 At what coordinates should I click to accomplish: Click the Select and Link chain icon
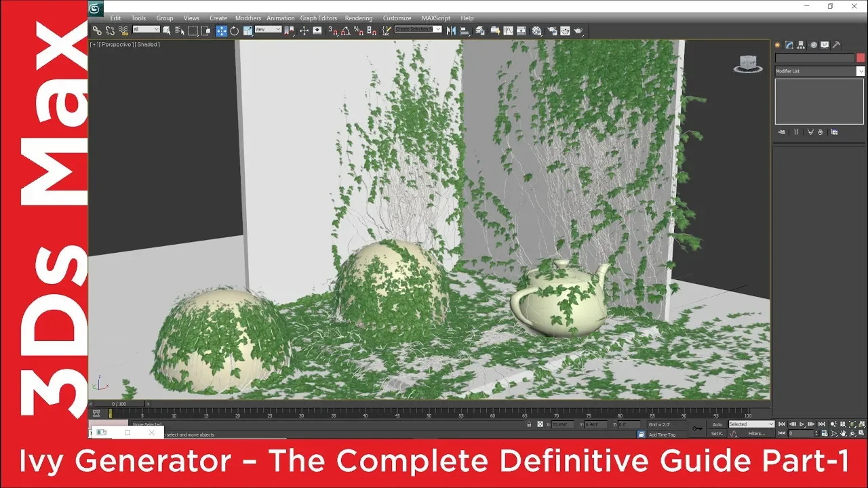[x=97, y=30]
